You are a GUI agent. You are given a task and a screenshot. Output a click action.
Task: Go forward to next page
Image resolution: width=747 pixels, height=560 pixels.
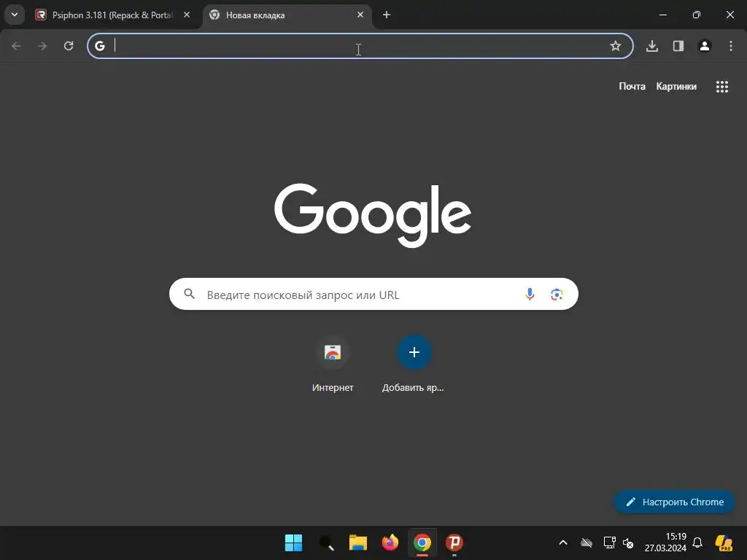tap(42, 46)
